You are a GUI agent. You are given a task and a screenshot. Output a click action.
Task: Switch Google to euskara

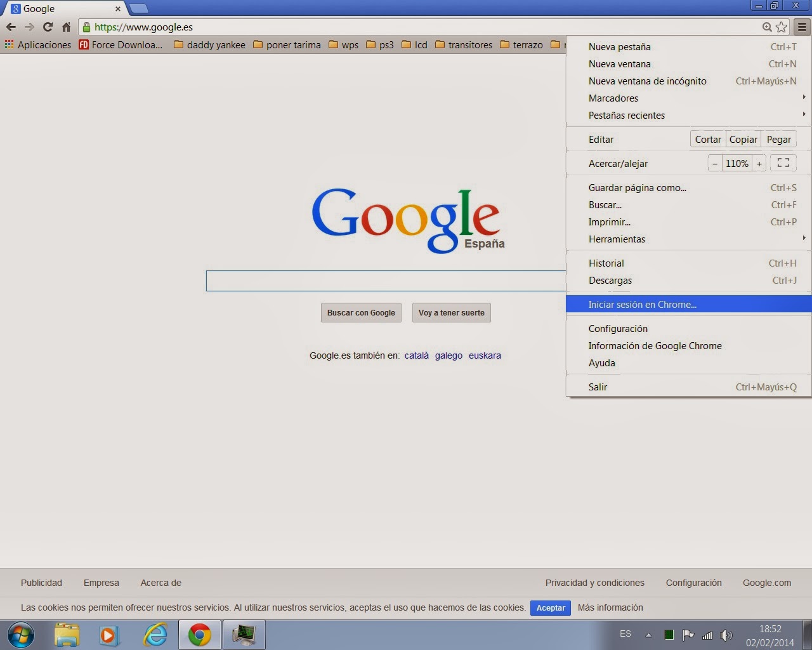click(x=485, y=356)
